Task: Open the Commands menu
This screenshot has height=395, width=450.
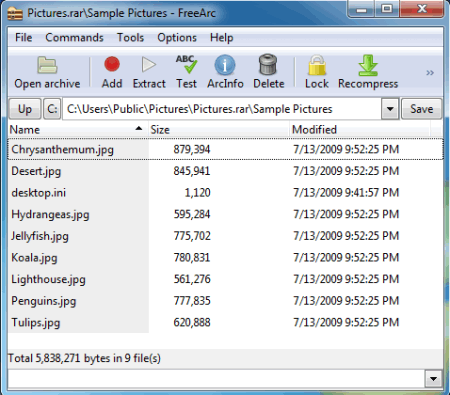Action: click(x=74, y=38)
